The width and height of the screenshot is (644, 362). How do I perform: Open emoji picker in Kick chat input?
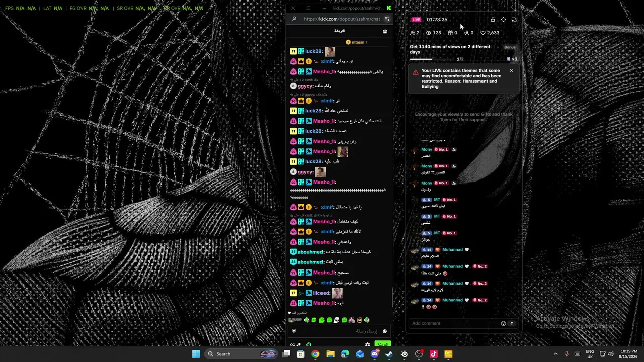pyautogui.click(x=385, y=331)
